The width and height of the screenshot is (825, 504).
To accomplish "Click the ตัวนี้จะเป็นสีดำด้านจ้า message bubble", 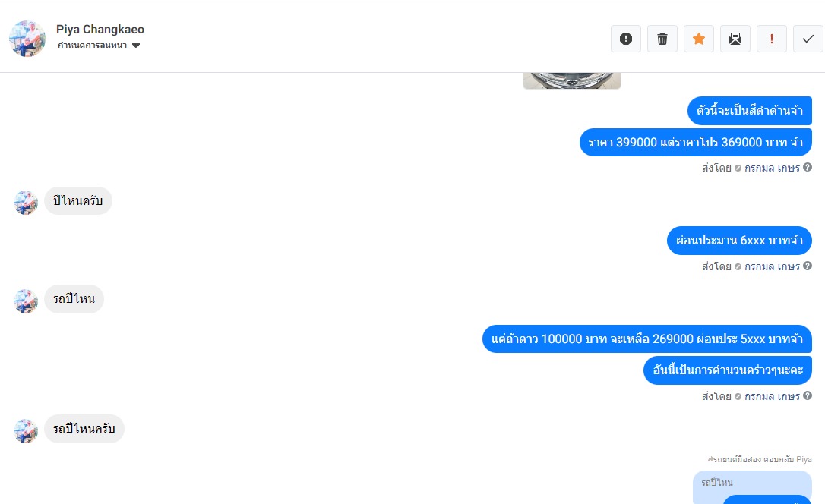I will [750, 111].
